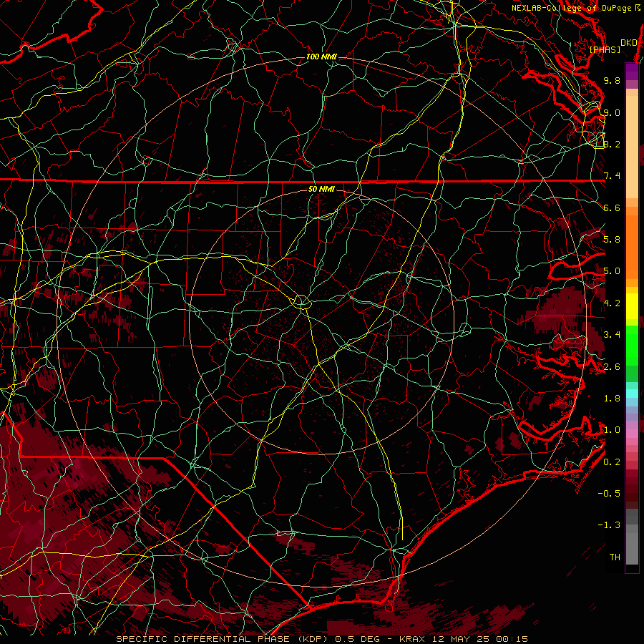Click the yellow segment of the color bar

(632, 306)
